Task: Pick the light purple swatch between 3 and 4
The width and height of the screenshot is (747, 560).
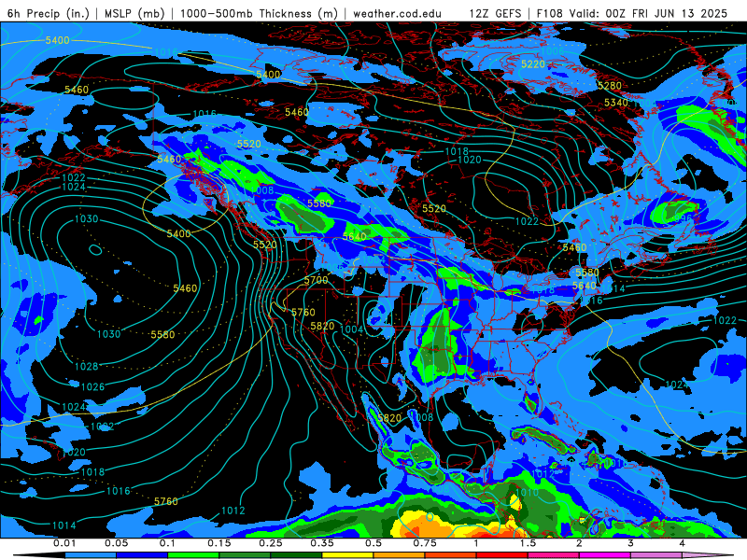Action: [656, 555]
